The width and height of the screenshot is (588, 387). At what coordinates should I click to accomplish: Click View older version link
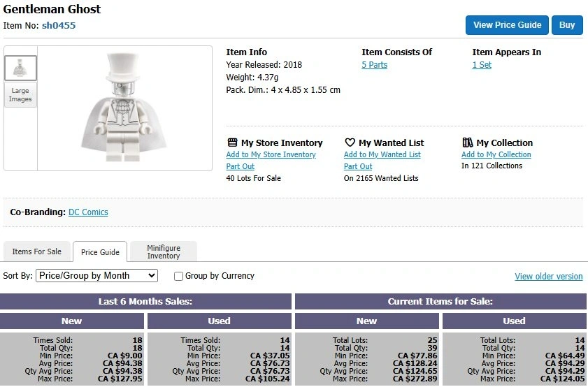click(x=548, y=277)
